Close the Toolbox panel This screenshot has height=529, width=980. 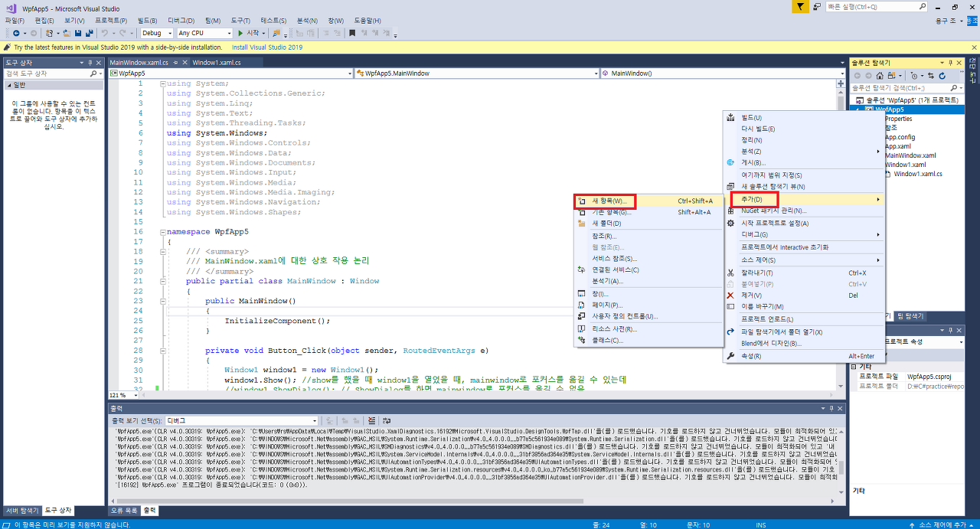(99, 62)
